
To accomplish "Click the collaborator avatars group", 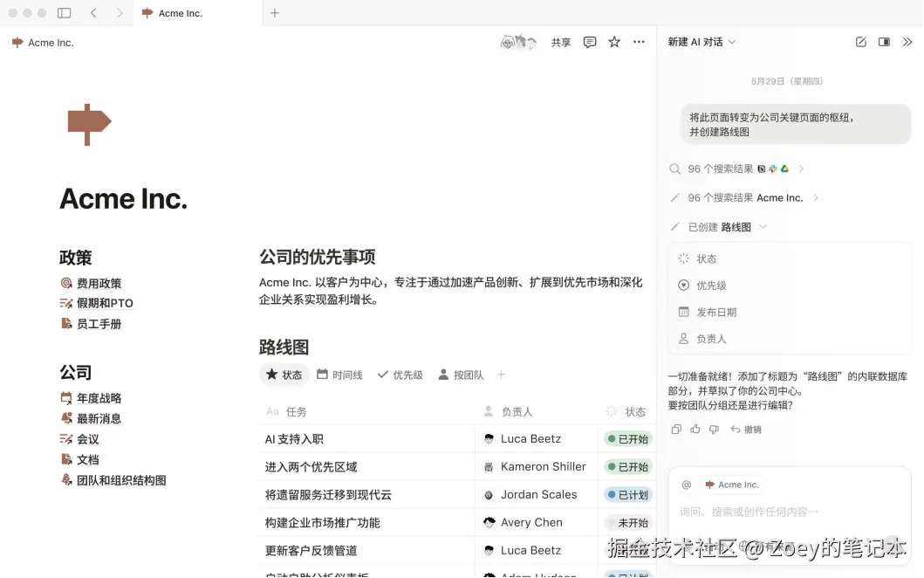I will pos(518,42).
